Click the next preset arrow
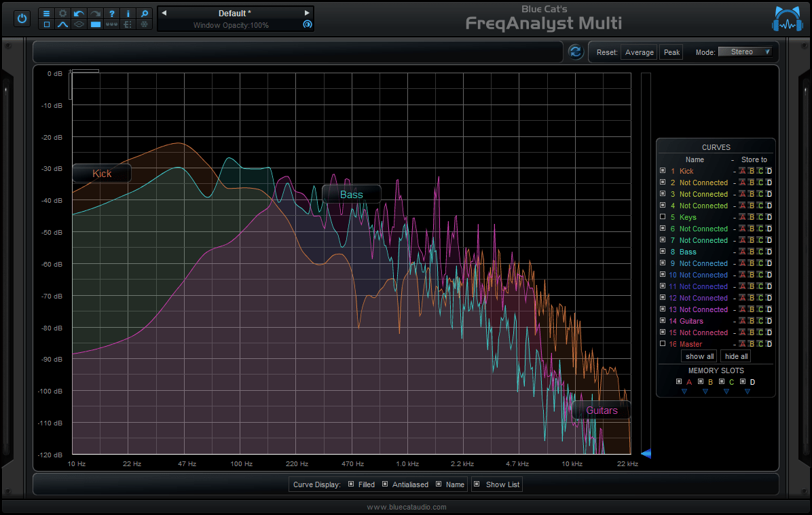812x515 pixels. (307, 12)
